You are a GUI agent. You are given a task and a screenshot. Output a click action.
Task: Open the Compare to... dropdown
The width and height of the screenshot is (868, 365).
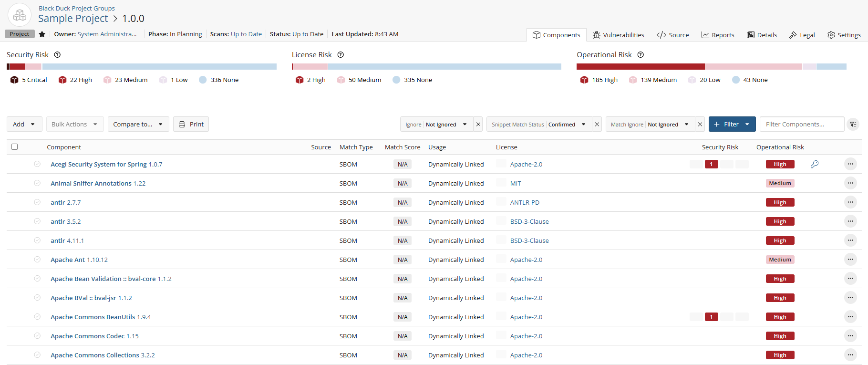pos(138,125)
